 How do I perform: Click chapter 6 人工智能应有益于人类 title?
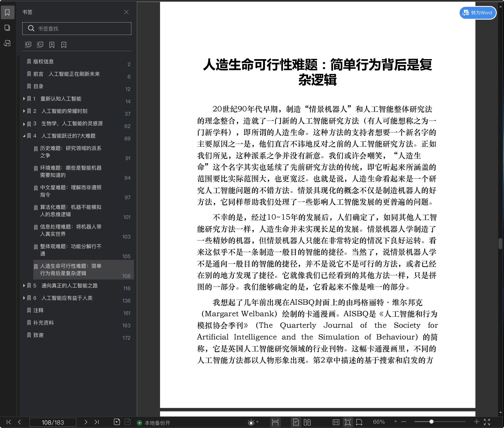tap(63, 298)
